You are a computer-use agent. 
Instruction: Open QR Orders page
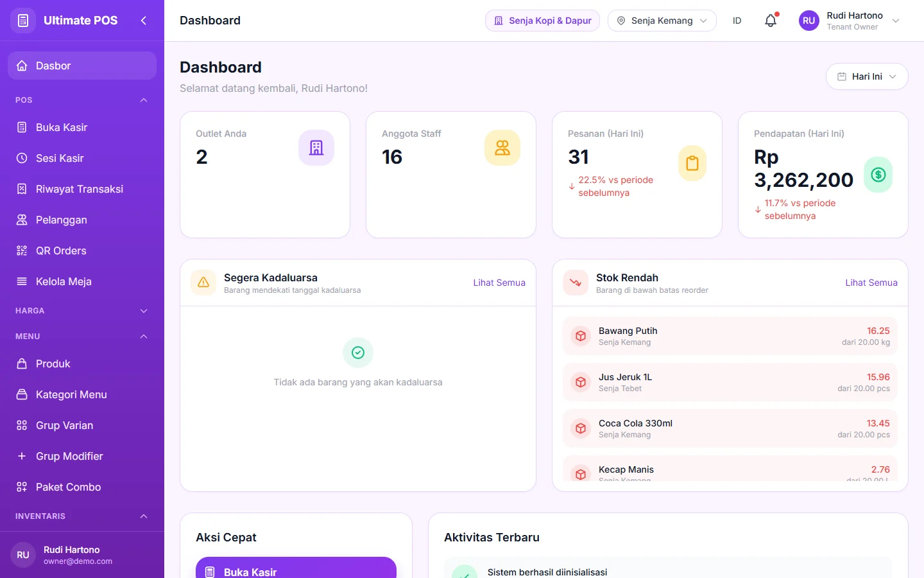(82, 250)
